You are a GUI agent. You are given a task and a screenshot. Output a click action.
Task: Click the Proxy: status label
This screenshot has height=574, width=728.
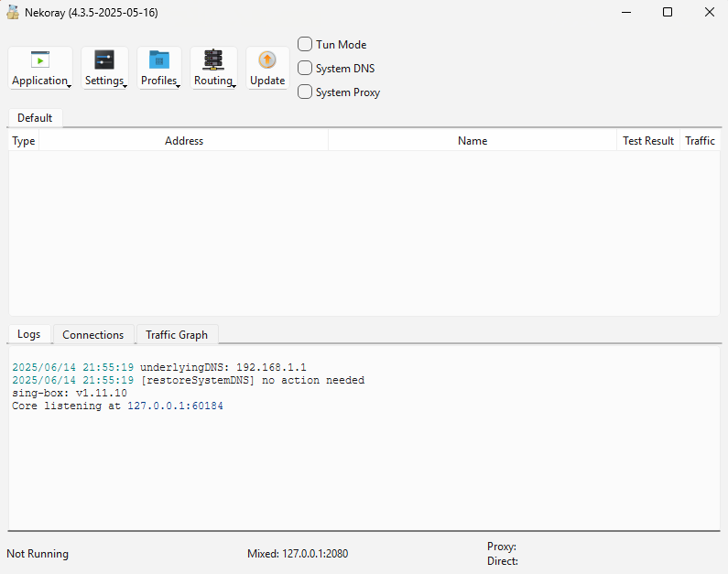pyautogui.click(x=502, y=547)
